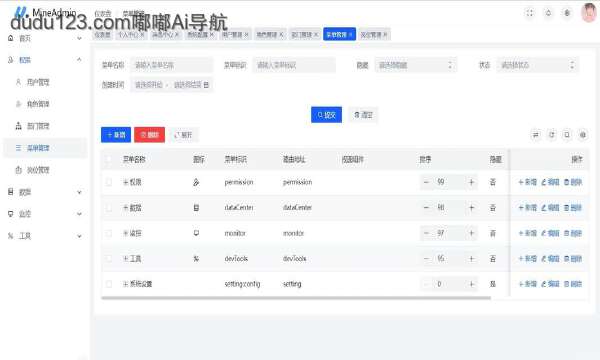This screenshot has width=600, height=360.
Task: Click the fullscreen icon in top header
Action: (x=530, y=13)
